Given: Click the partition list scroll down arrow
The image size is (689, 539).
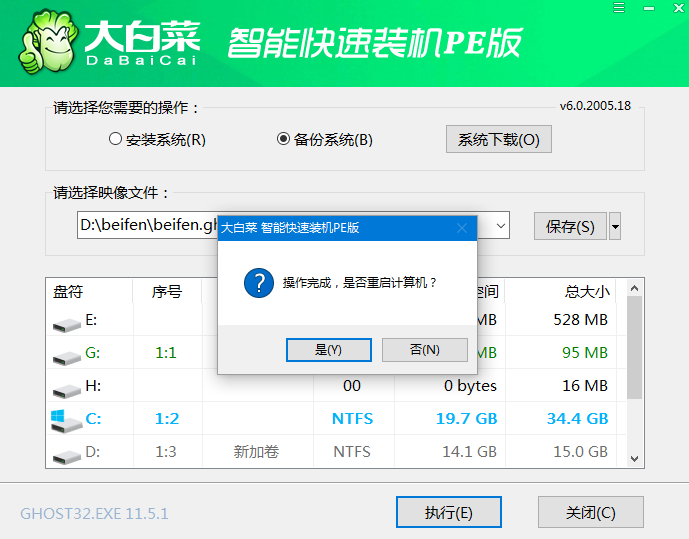Looking at the screenshot, I should pos(634,459).
